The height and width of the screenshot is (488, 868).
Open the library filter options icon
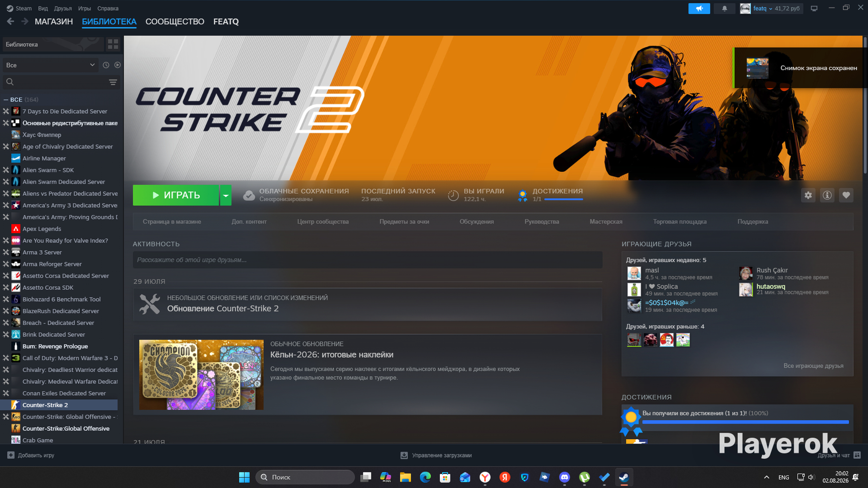[113, 82]
